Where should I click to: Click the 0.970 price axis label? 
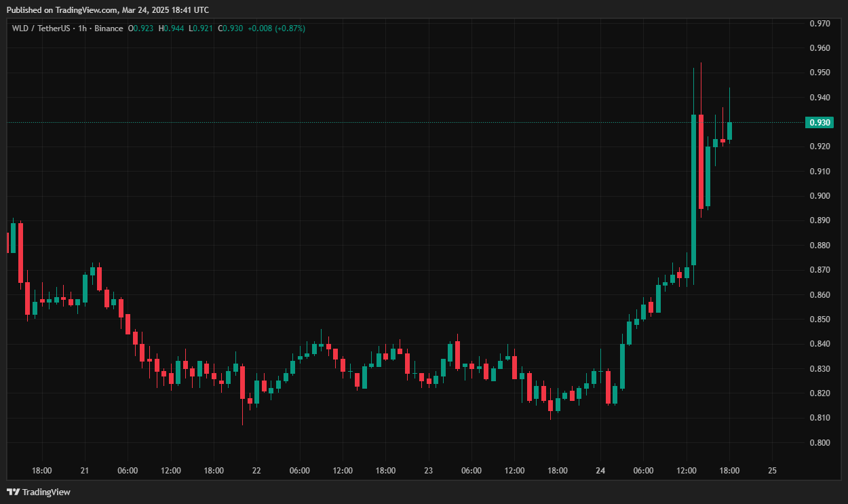(x=820, y=24)
